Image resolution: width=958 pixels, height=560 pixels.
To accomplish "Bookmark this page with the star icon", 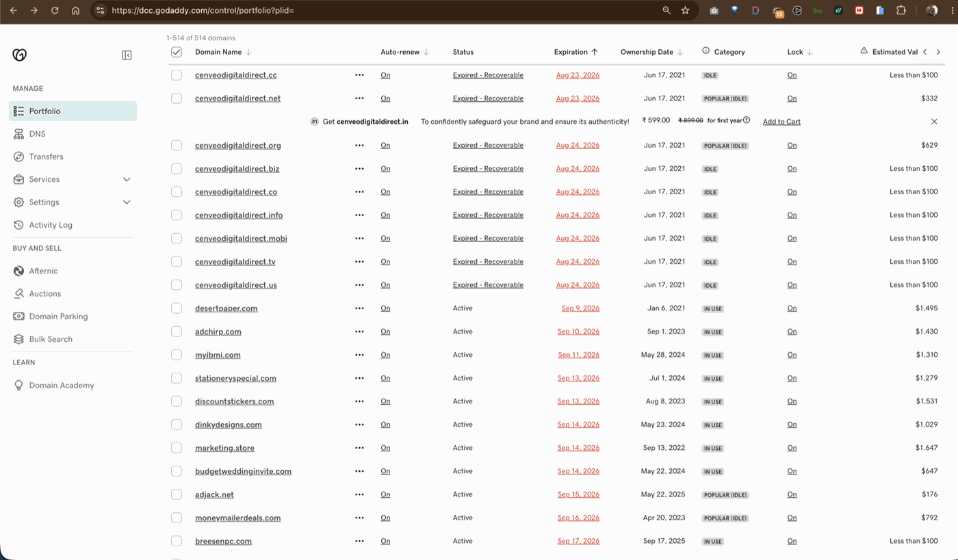I will tap(685, 10).
